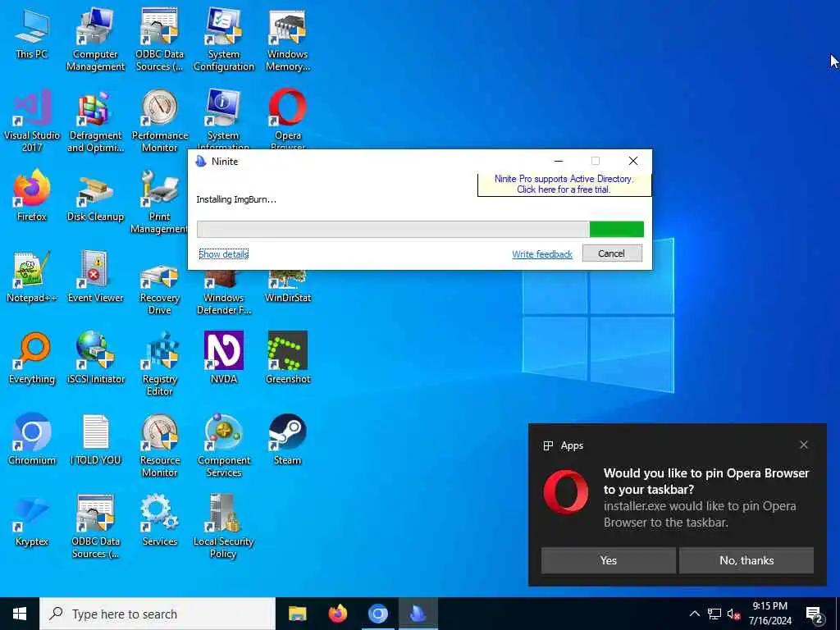Viewport: 840px width, 630px height.
Task: Select the Services desktop icon
Action: pyautogui.click(x=160, y=521)
